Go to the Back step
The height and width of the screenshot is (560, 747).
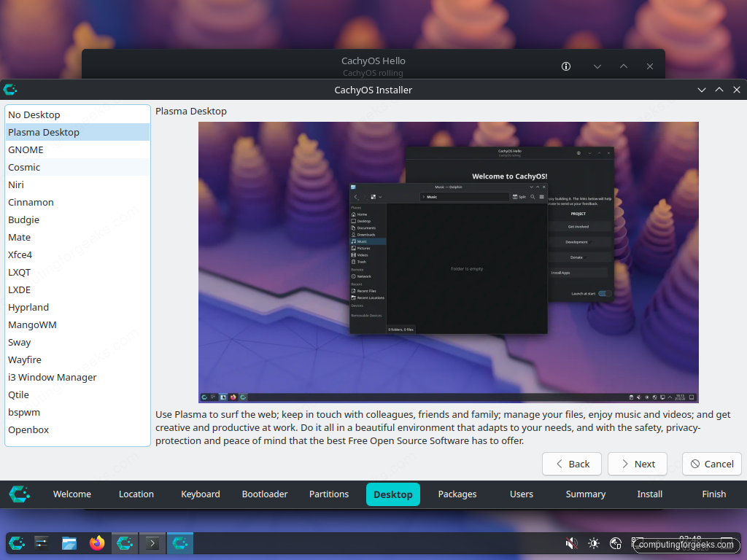pyautogui.click(x=572, y=464)
